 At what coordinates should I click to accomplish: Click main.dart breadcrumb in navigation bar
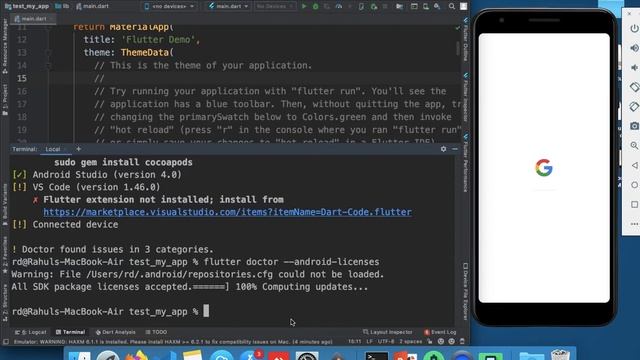click(x=93, y=7)
